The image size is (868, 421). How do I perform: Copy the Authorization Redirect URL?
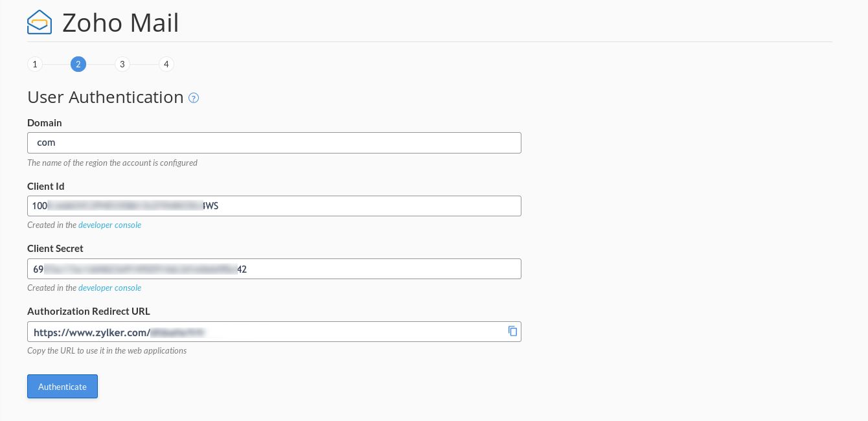pyautogui.click(x=512, y=331)
